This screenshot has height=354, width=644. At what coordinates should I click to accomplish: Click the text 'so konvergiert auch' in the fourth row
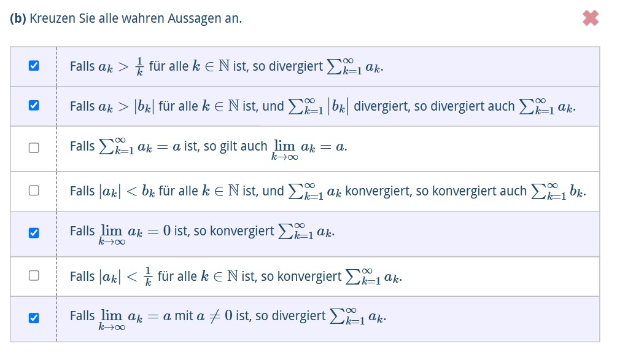point(471,191)
